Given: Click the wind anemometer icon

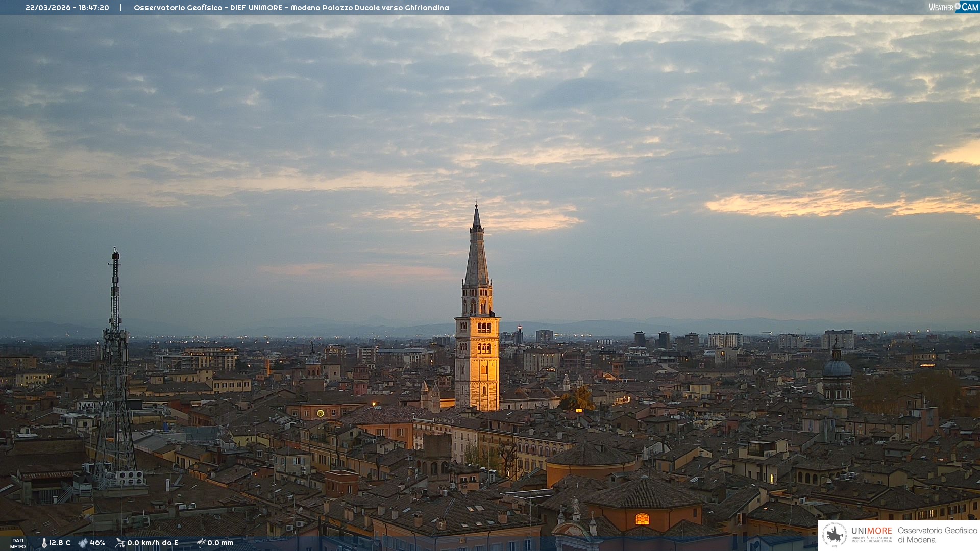Looking at the screenshot, I should (120, 543).
